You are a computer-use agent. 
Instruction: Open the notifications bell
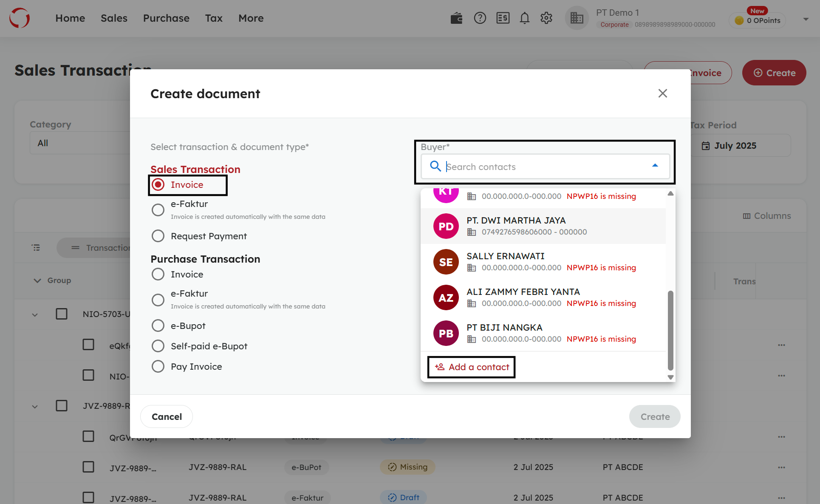tap(525, 18)
